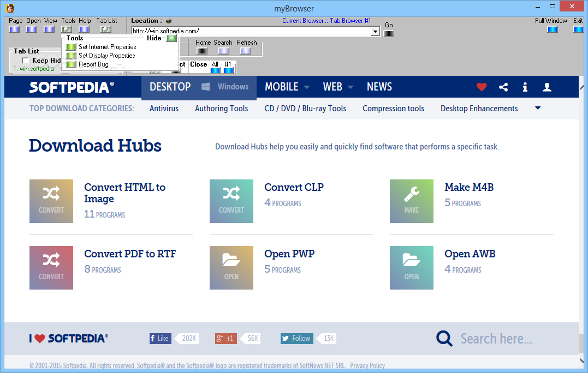Click the Make M4B wrench tile
This screenshot has width=588, height=373.
click(x=411, y=201)
